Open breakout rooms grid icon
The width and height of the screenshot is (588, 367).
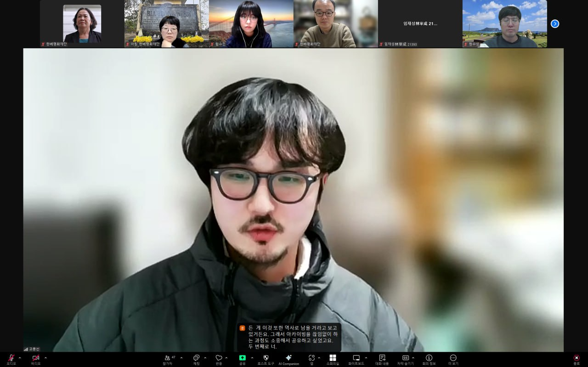pos(333,360)
